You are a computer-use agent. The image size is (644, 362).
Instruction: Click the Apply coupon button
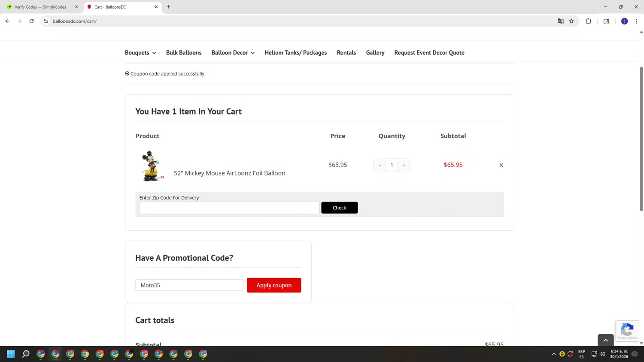(x=274, y=285)
